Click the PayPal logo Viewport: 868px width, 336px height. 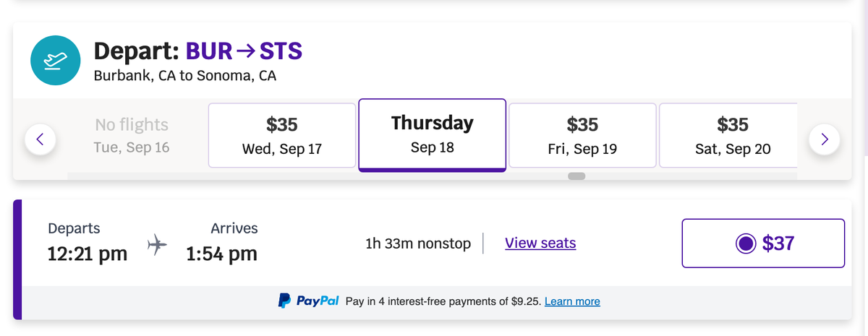coord(309,301)
